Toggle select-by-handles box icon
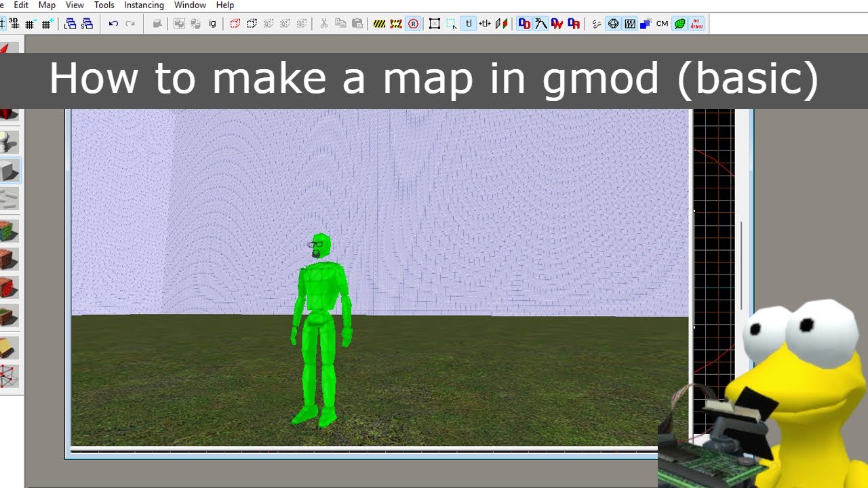Image resolution: width=868 pixels, height=488 pixels. [x=435, y=24]
